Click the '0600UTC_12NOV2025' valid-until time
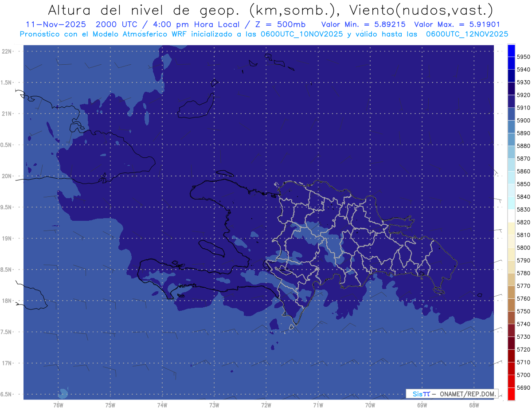Screen dimensions: 532x411 (x=467, y=34)
